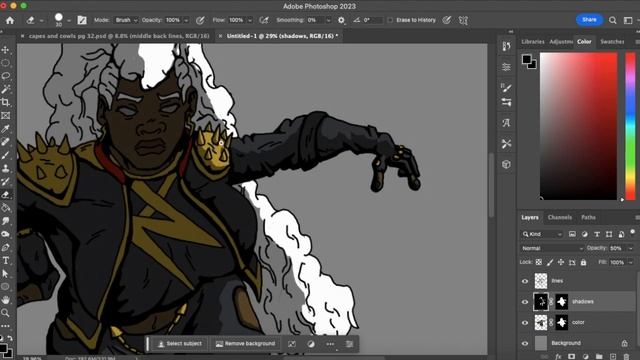Select the Paint Bucket tool

coord(6,208)
